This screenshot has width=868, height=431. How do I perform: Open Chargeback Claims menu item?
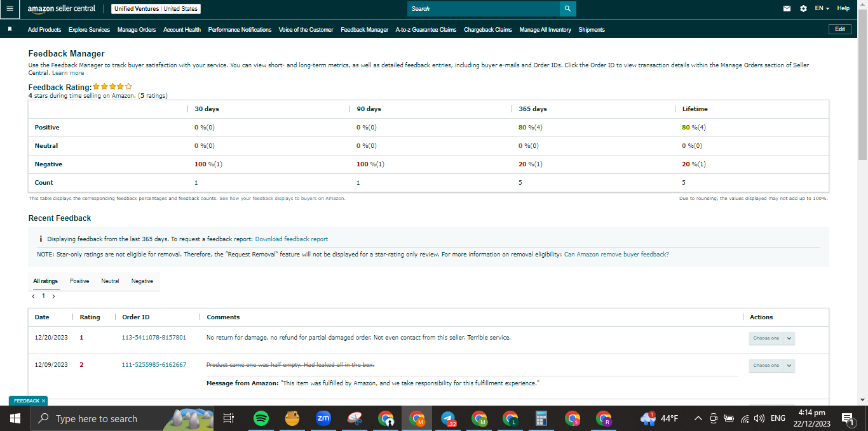(x=488, y=30)
